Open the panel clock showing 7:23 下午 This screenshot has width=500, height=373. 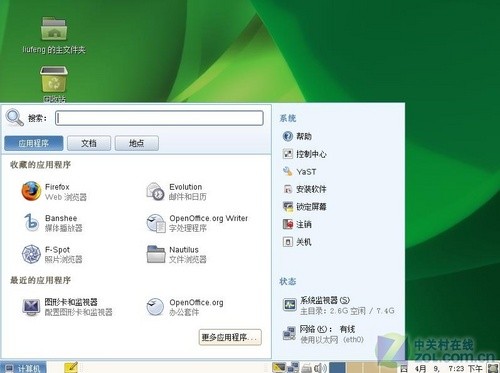(x=449, y=368)
